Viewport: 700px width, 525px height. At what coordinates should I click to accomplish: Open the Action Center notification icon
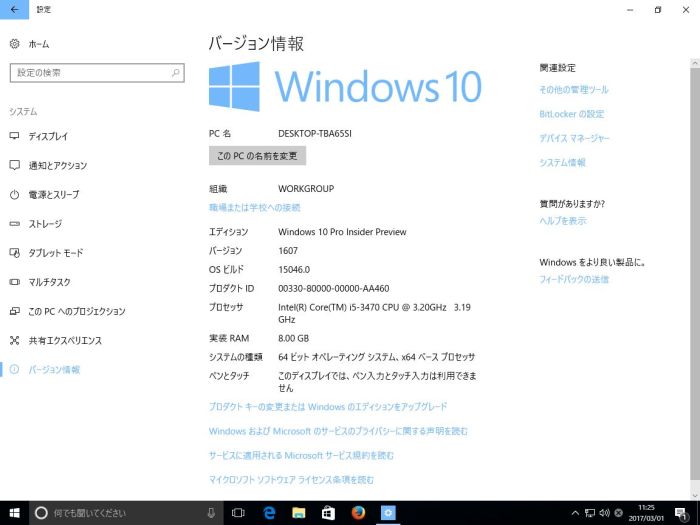tap(681, 513)
